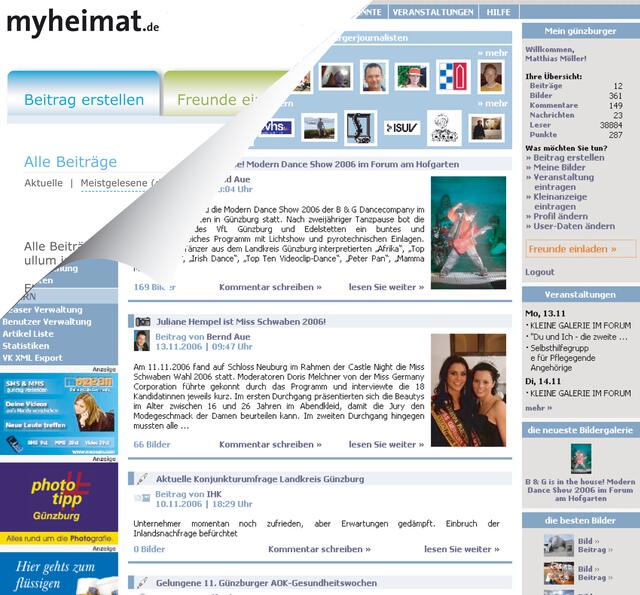This screenshot has width=640, height=595.
Task: Open B & G is in the house gallery caption
Action: (580, 490)
